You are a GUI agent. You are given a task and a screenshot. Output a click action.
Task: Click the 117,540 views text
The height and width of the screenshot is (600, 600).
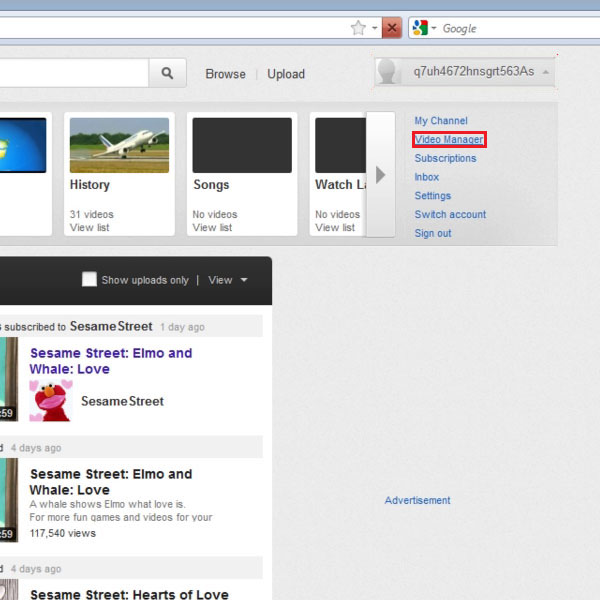click(63, 533)
